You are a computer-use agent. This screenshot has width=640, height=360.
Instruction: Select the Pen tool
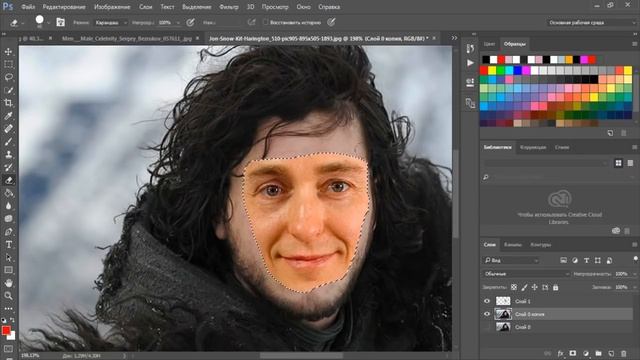(9, 231)
